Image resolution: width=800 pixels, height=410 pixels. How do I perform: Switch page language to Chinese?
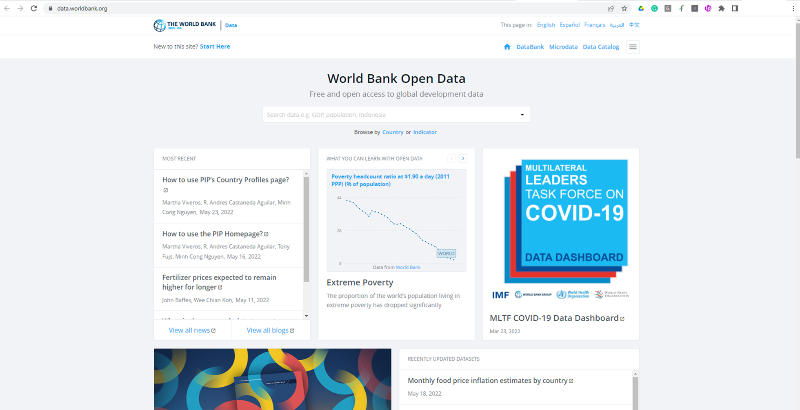pos(634,25)
